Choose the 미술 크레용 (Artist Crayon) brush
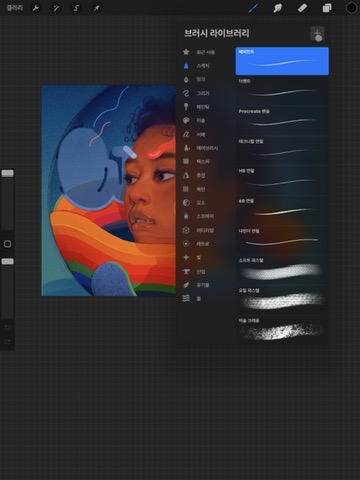360x480 pixels. (x=282, y=330)
